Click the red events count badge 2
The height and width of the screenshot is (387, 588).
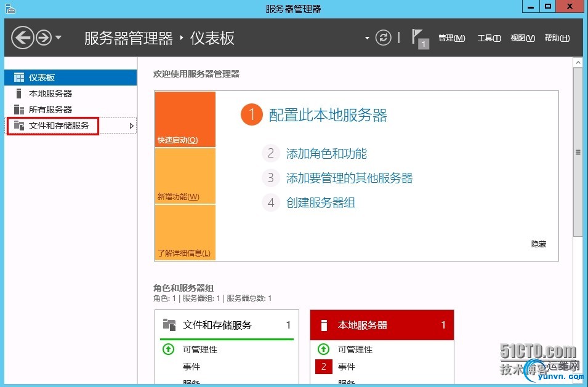pyautogui.click(x=324, y=367)
